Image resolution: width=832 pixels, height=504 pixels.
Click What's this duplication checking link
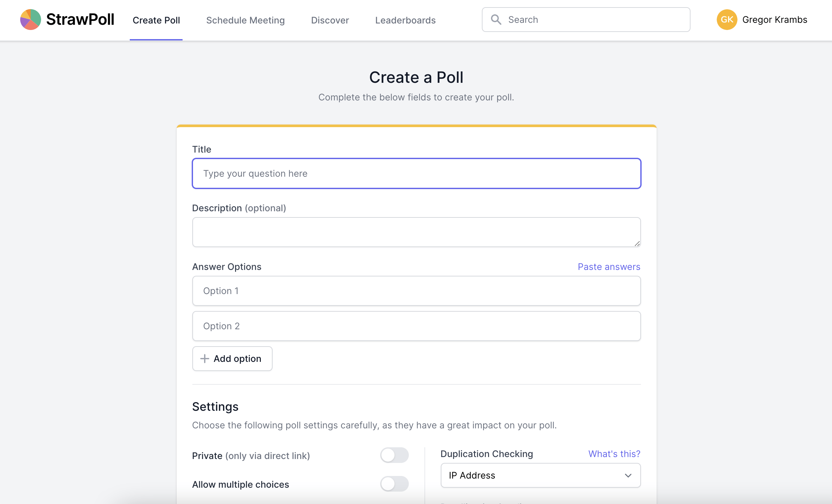click(614, 453)
